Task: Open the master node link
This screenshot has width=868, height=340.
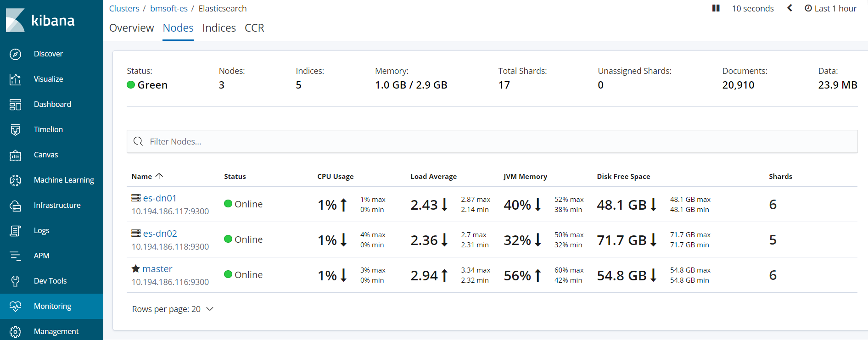Action: tap(157, 269)
